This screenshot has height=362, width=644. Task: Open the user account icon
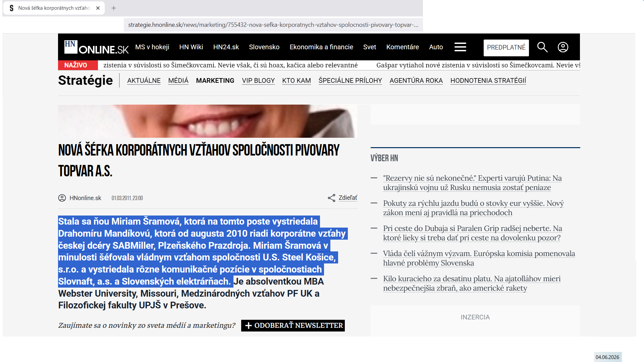tap(563, 47)
